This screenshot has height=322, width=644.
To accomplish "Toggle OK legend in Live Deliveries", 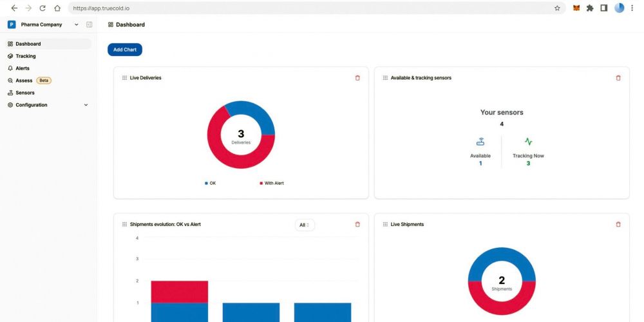I will [210, 183].
